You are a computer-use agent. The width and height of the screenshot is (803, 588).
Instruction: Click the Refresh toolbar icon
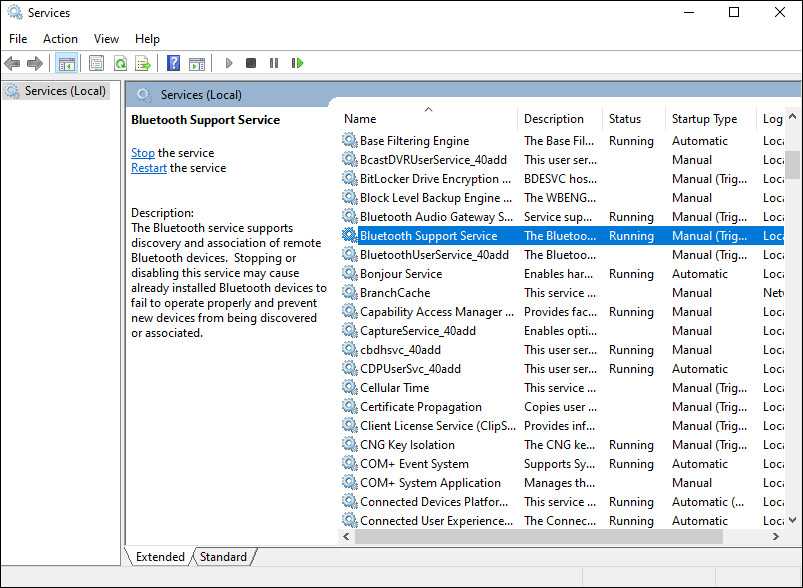pyautogui.click(x=120, y=63)
